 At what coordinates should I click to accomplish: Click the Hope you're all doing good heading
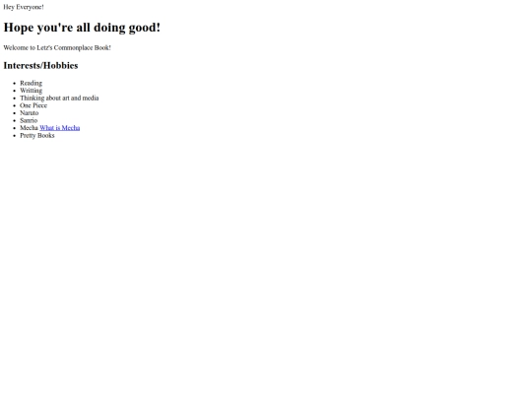point(82,28)
